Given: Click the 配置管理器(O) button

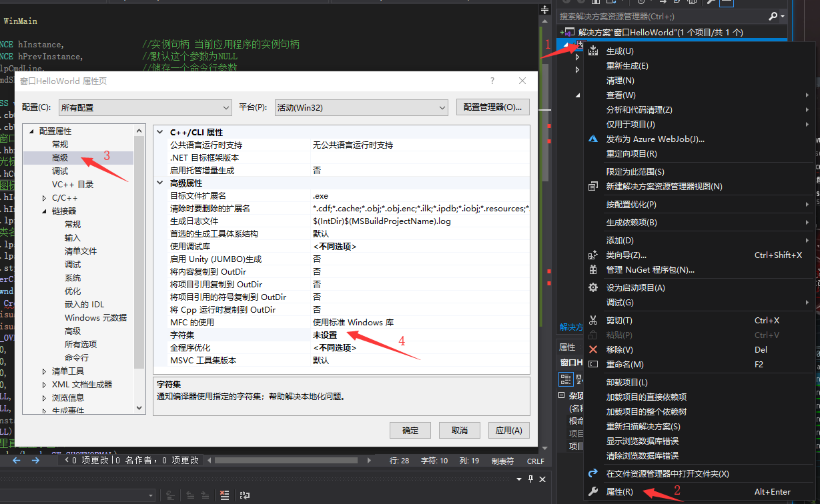Looking at the screenshot, I should (x=492, y=107).
